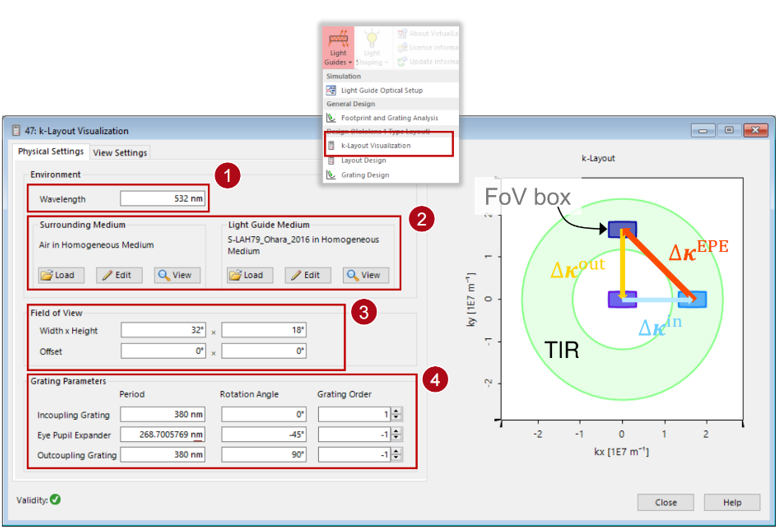Image resolution: width=782 pixels, height=530 pixels.
Task: Click the Incoupling Grating period field
Action: click(163, 414)
